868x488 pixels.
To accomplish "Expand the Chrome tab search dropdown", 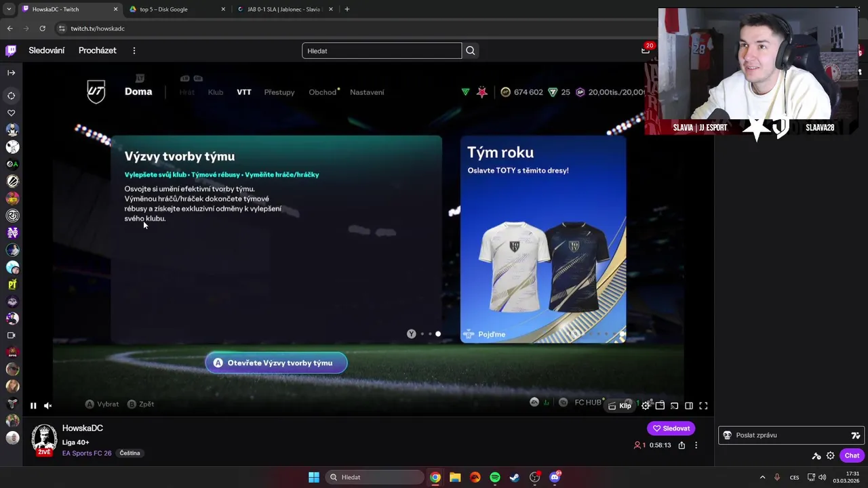I will tap(9, 9).
